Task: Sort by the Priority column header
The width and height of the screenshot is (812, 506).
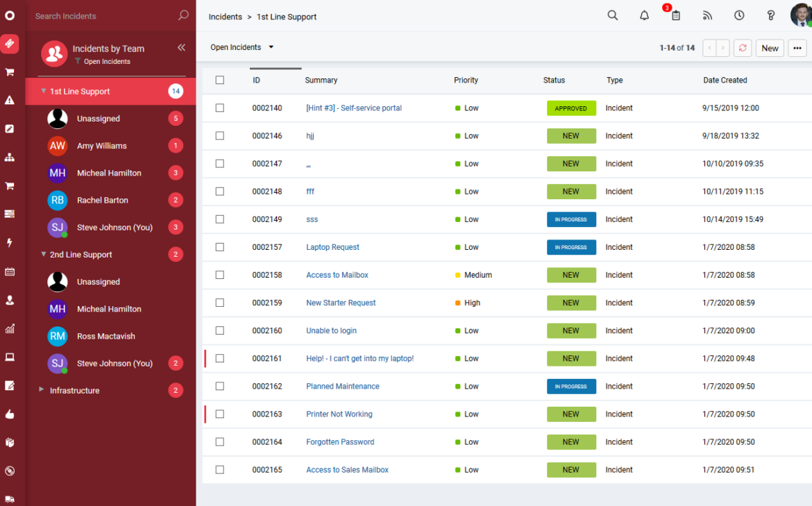Action: click(466, 81)
